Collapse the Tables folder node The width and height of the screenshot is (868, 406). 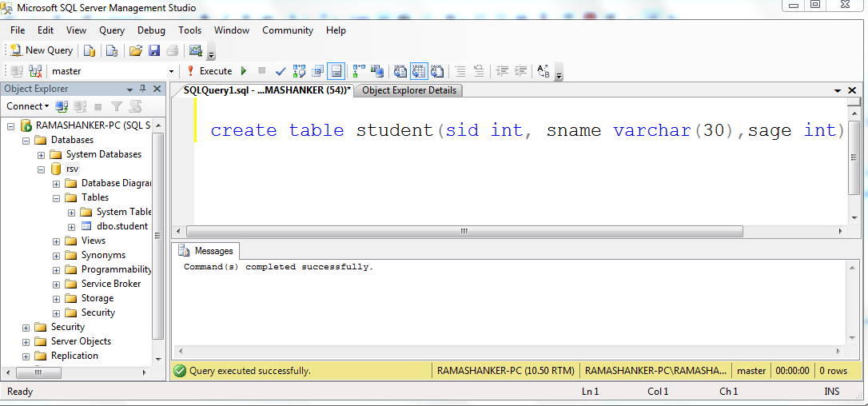56,197
